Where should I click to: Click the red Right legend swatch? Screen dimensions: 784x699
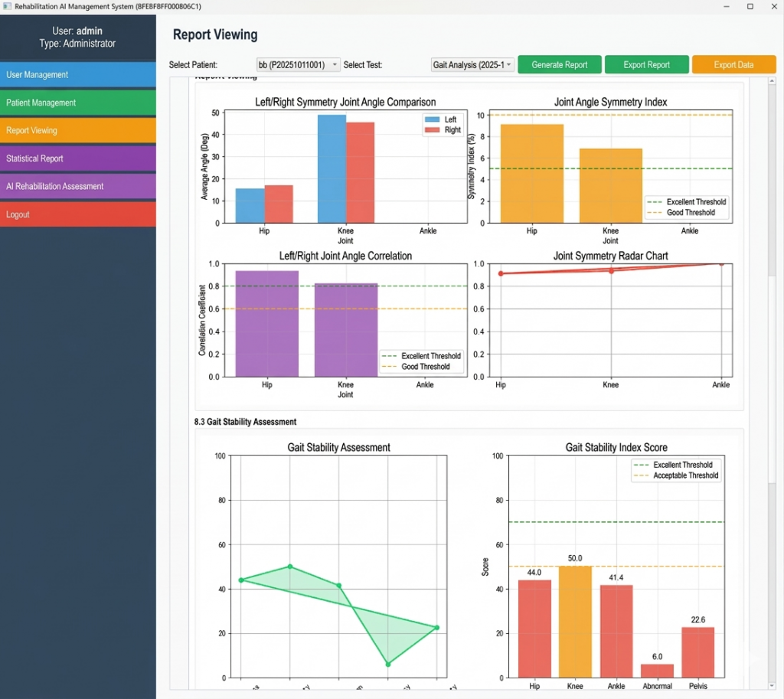click(433, 130)
